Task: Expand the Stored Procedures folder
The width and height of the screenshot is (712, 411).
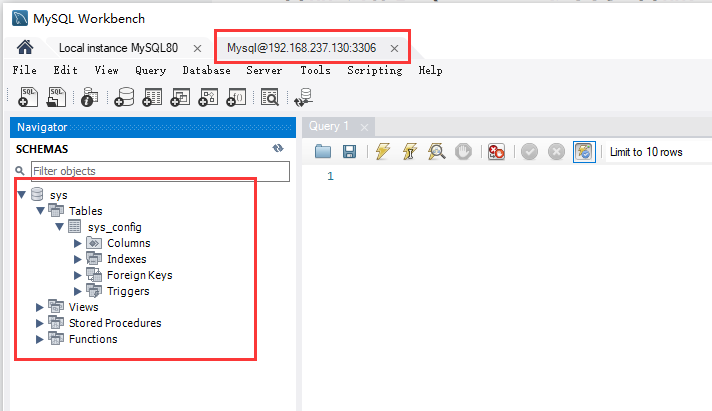Action: tap(40, 323)
